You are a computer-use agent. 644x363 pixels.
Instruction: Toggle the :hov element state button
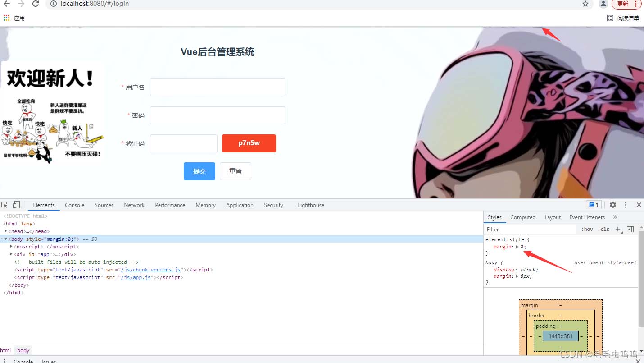[x=587, y=229]
